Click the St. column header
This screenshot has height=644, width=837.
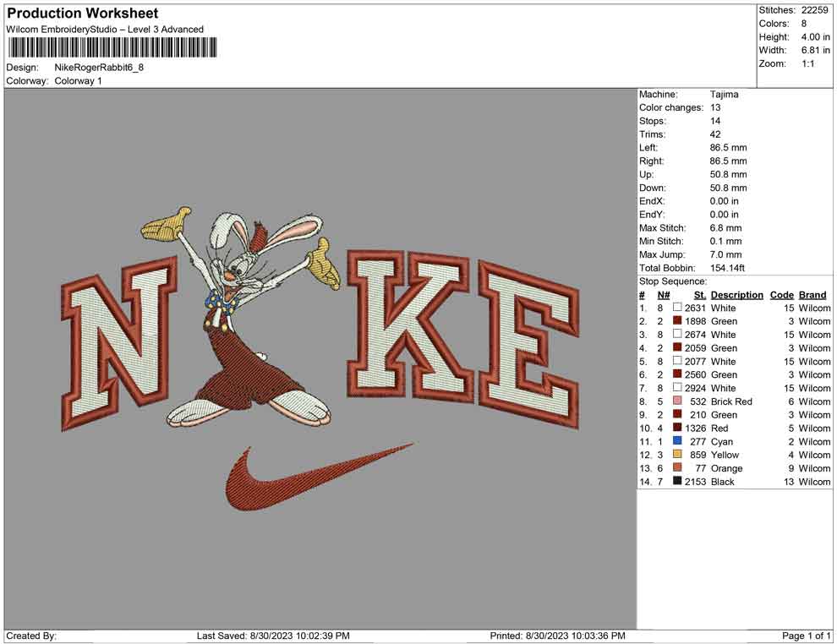click(700, 294)
